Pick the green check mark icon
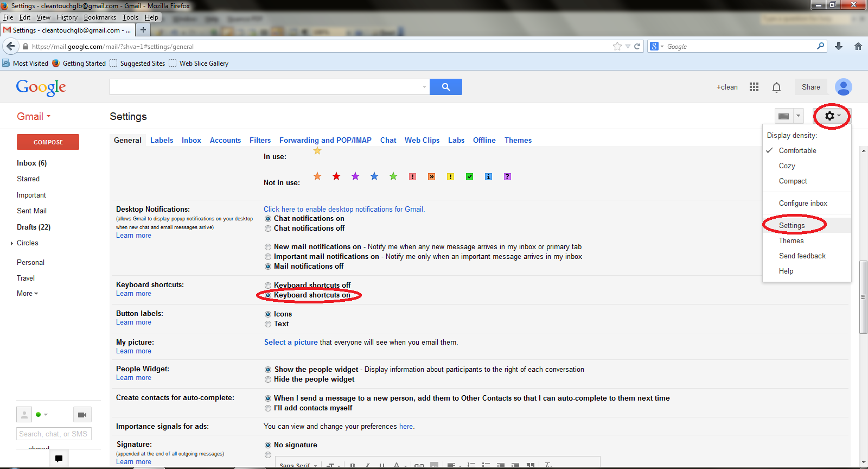Image resolution: width=868 pixels, height=469 pixels. tap(469, 177)
